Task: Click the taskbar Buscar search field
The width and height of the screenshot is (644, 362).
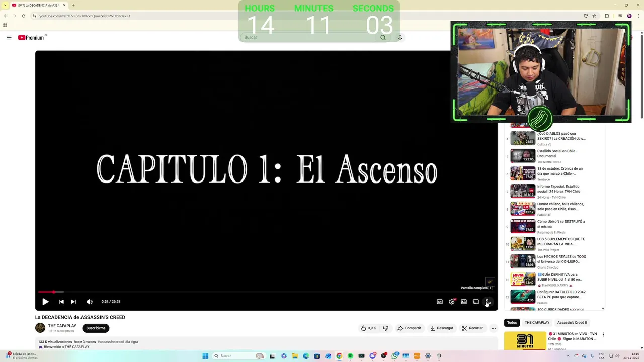Action: 238,356
